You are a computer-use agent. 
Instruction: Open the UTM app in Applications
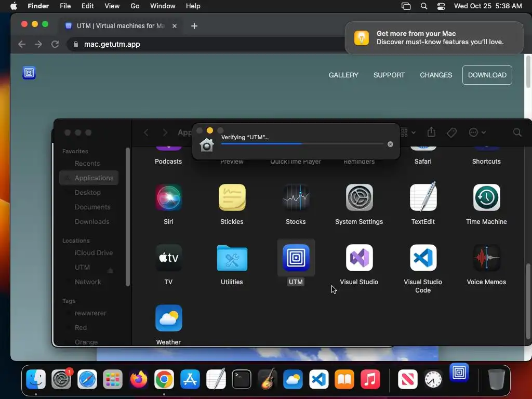click(296, 258)
